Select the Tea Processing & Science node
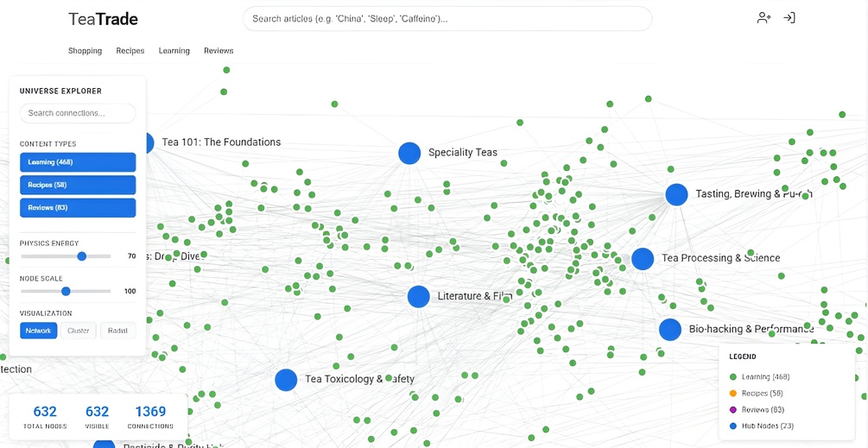 pos(642,258)
